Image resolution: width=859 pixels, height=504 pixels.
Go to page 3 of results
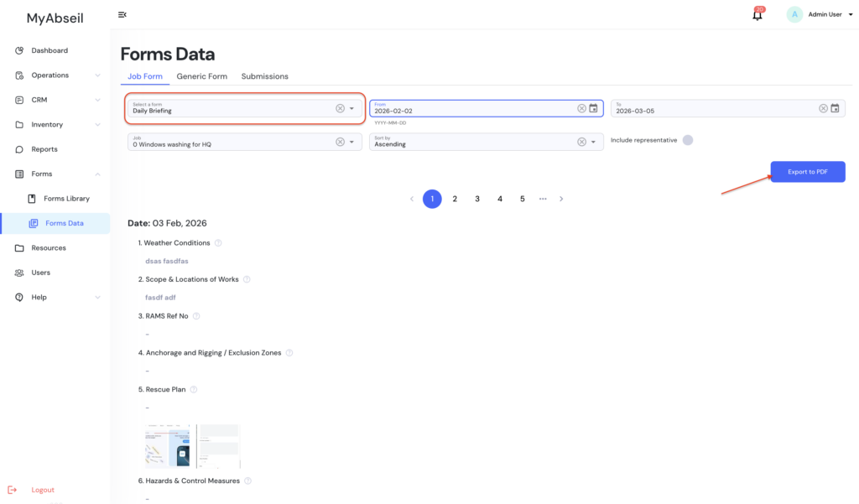pyautogui.click(x=477, y=199)
